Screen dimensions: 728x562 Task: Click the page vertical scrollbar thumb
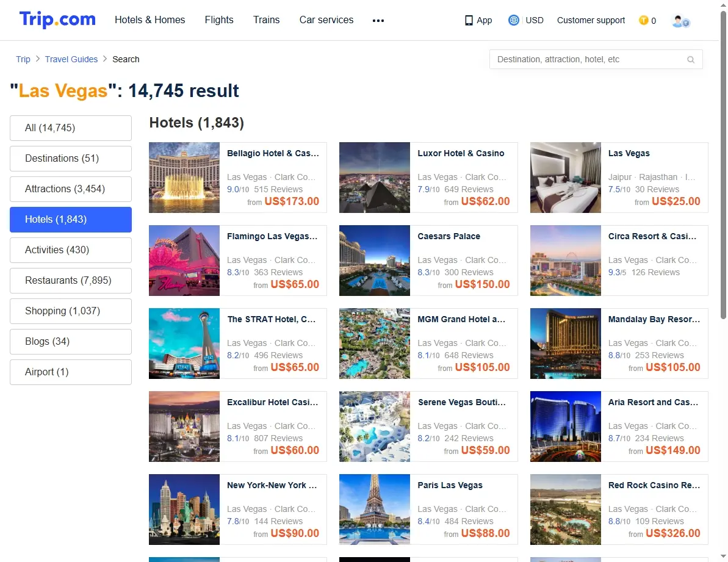(x=723, y=165)
